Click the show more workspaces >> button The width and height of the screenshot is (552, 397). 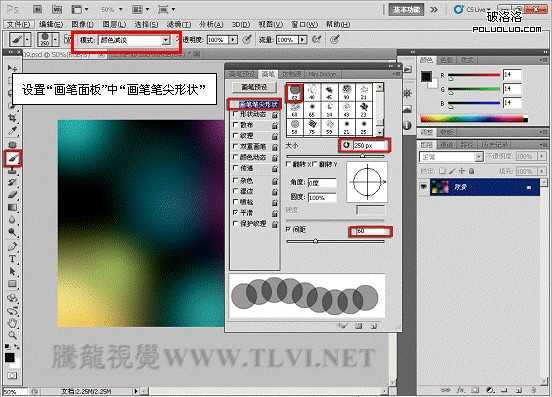434,10
